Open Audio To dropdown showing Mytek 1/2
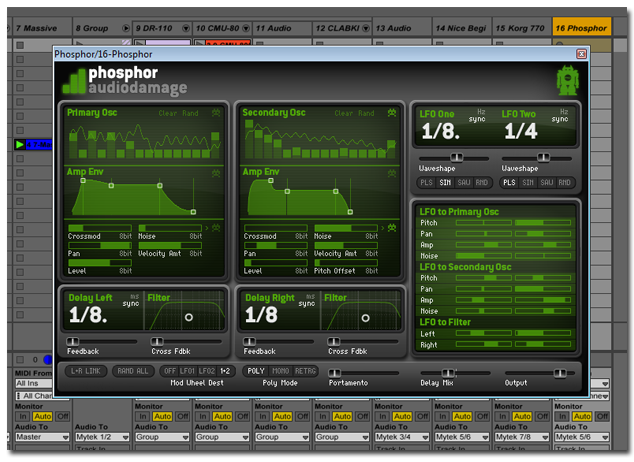 point(102,437)
